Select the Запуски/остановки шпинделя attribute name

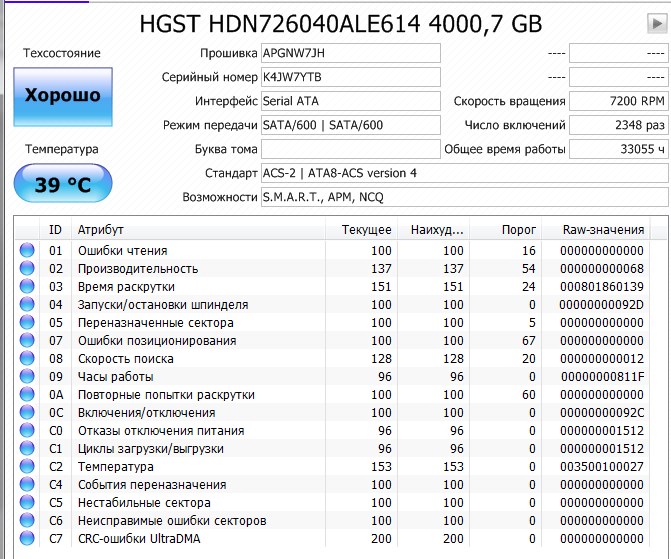163,305
